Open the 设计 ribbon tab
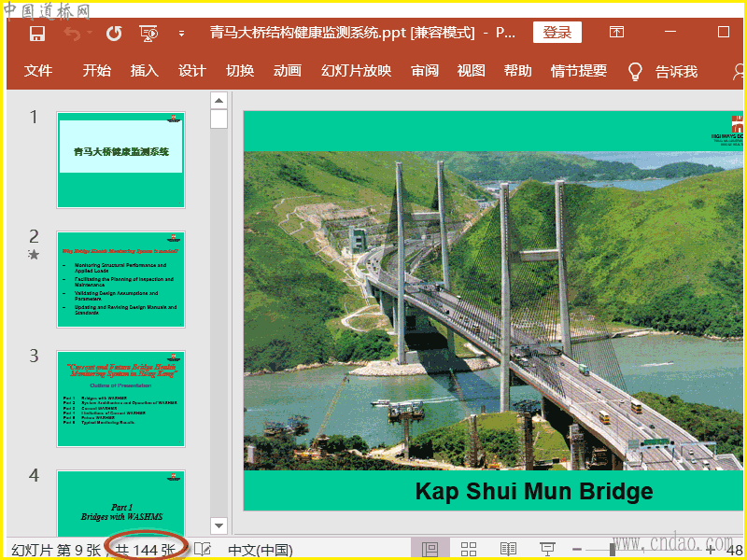Viewport: 747px width, 560px height. point(192,71)
